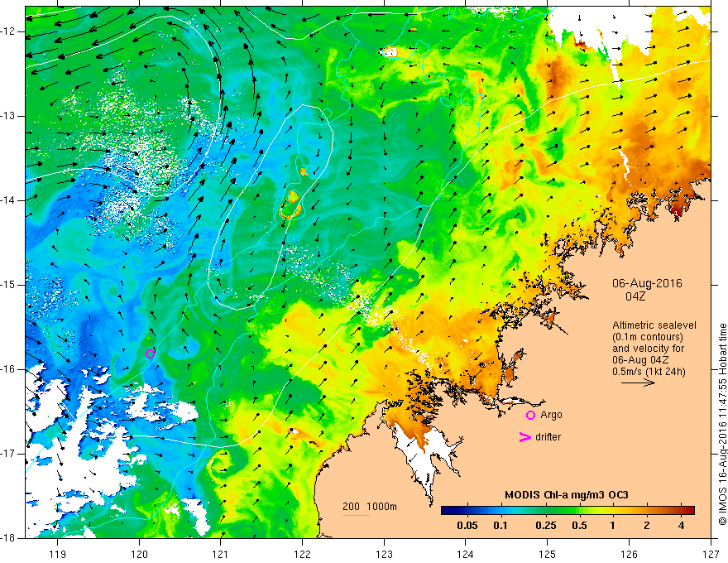The width and height of the screenshot is (728, 563).
Task: Click the longitude axis label 119
Action: (58, 554)
